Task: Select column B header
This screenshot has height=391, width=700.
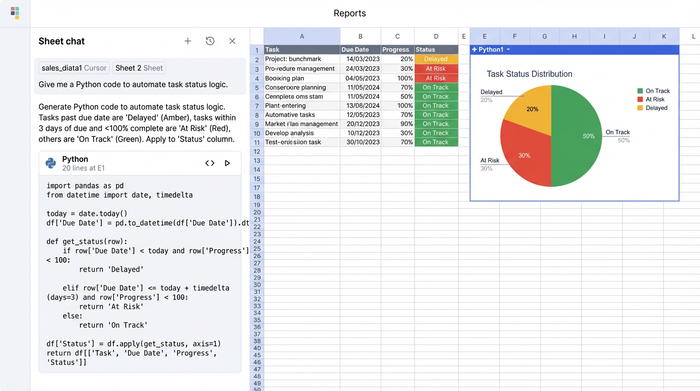Action: [360, 37]
